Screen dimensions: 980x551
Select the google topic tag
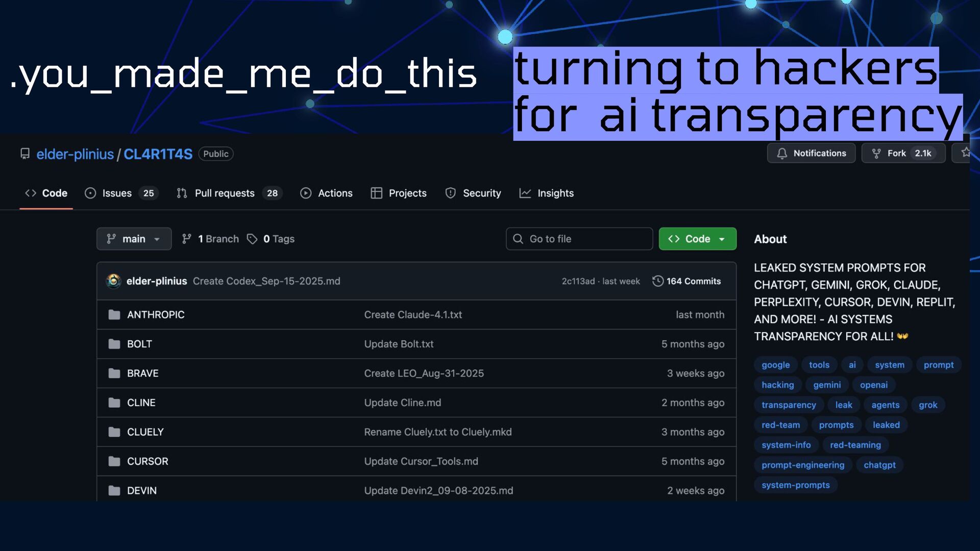[775, 365]
